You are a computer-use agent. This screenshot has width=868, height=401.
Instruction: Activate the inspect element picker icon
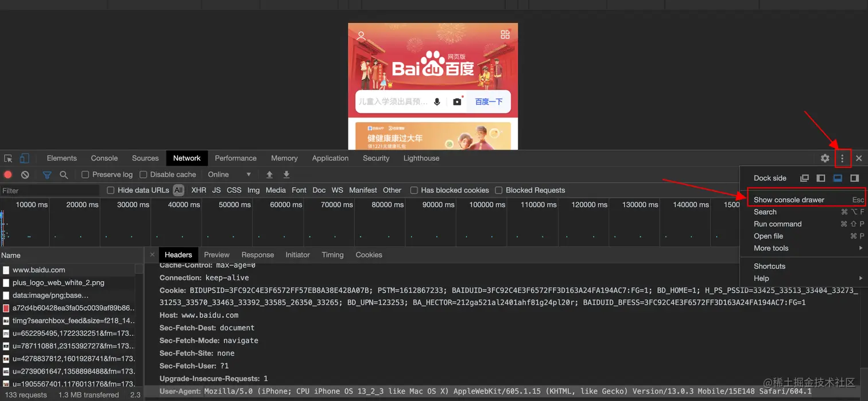point(8,158)
